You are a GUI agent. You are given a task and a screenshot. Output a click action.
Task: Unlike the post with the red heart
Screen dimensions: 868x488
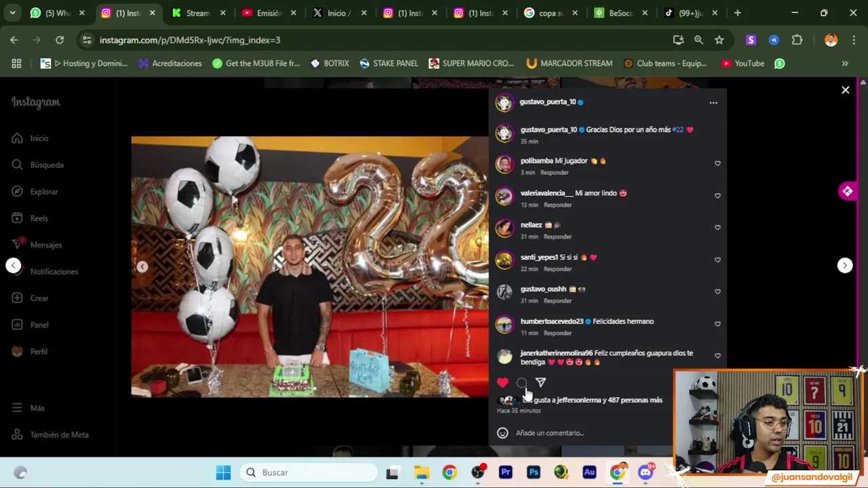click(502, 383)
